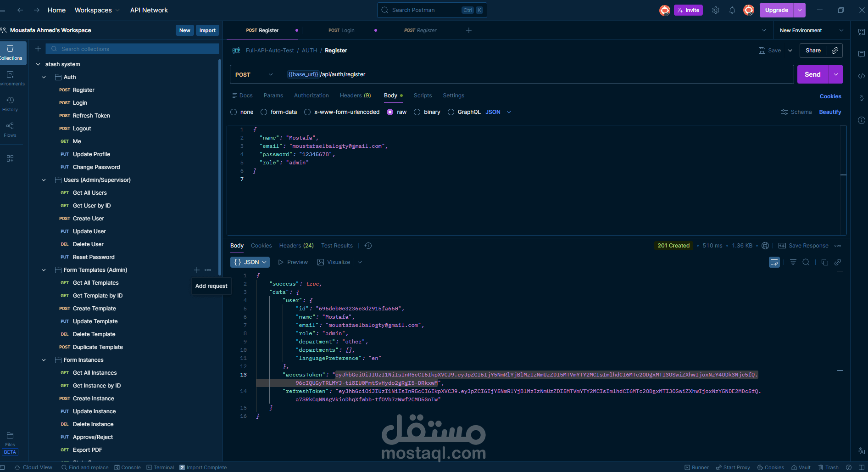
Task: Select the form-data body type
Action: 264,112
